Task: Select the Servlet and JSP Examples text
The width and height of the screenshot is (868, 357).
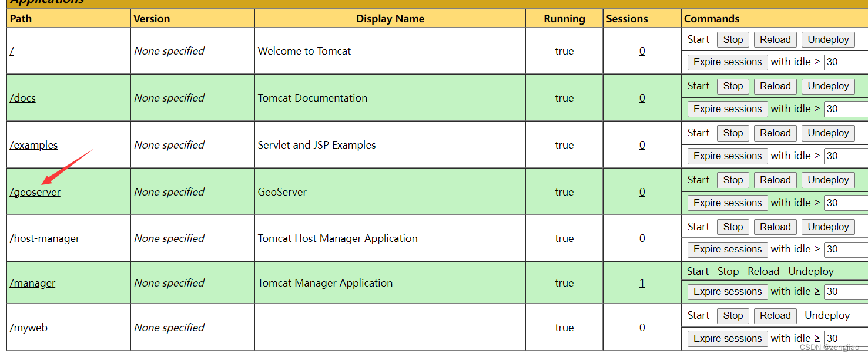Action: [317, 145]
